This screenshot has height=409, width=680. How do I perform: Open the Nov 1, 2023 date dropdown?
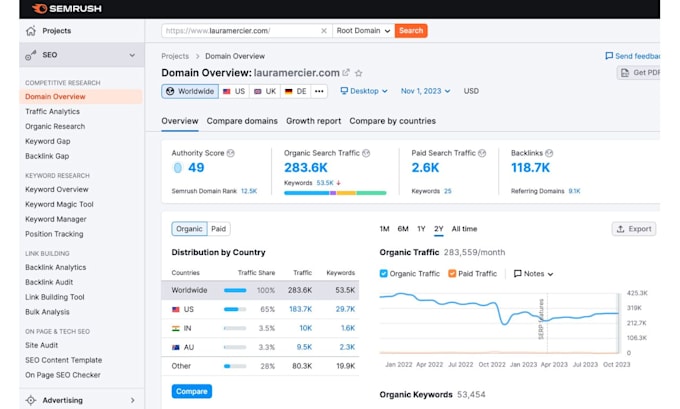click(x=425, y=91)
